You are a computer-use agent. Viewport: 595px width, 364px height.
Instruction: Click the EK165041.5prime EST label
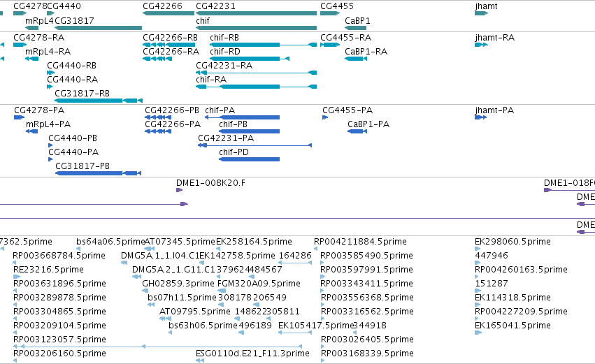[512, 326]
